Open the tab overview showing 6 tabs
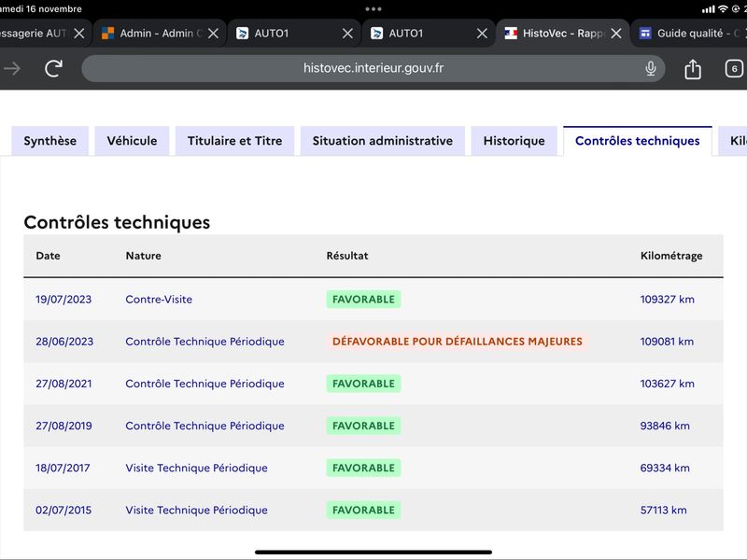Viewport: 747px width, 560px height. tap(734, 68)
